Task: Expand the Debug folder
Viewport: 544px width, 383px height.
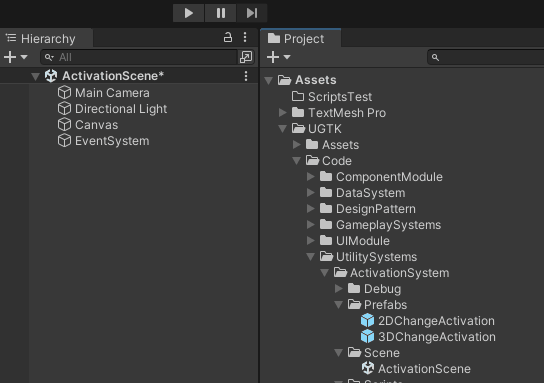Action: tap(339, 288)
